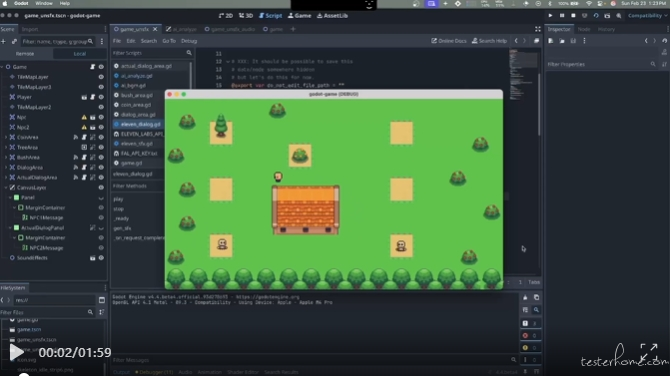
Task: Open the AssetLib workspace
Action: coord(332,15)
